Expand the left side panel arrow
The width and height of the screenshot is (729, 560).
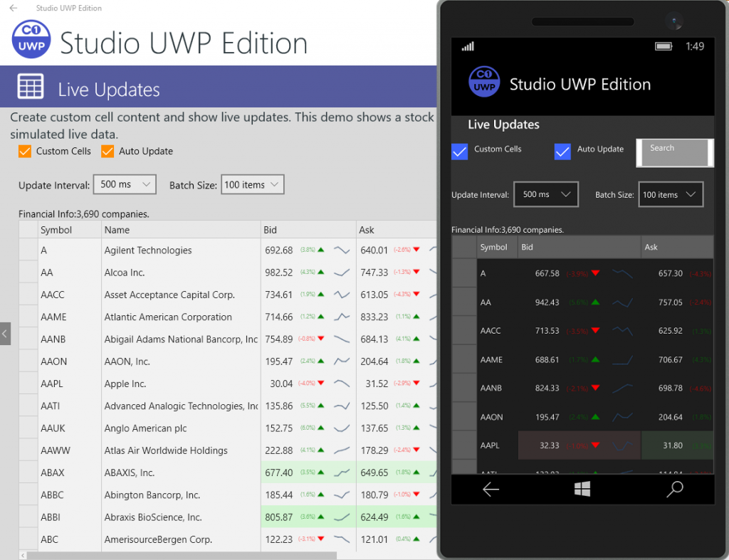(5, 334)
